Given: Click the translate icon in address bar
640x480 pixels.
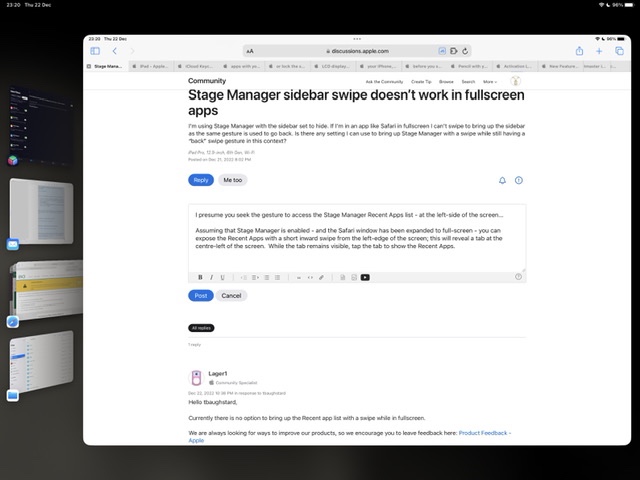Looking at the screenshot, I should coord(442,51).
